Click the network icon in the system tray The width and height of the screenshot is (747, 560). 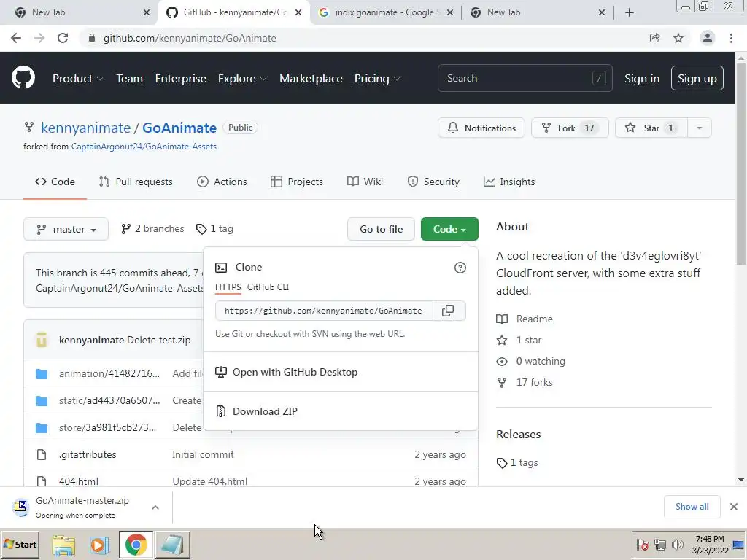659,544
